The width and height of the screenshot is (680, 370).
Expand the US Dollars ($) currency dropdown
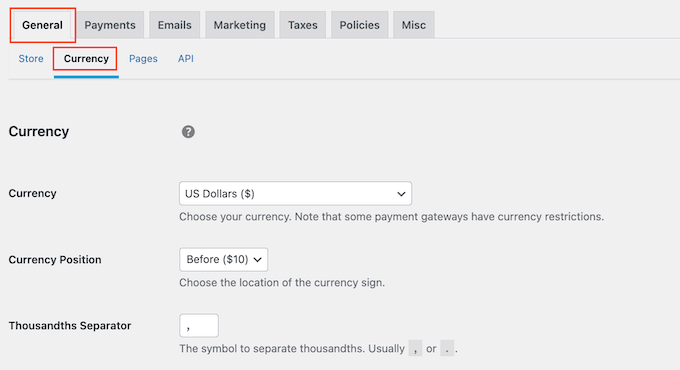[295, 193]
